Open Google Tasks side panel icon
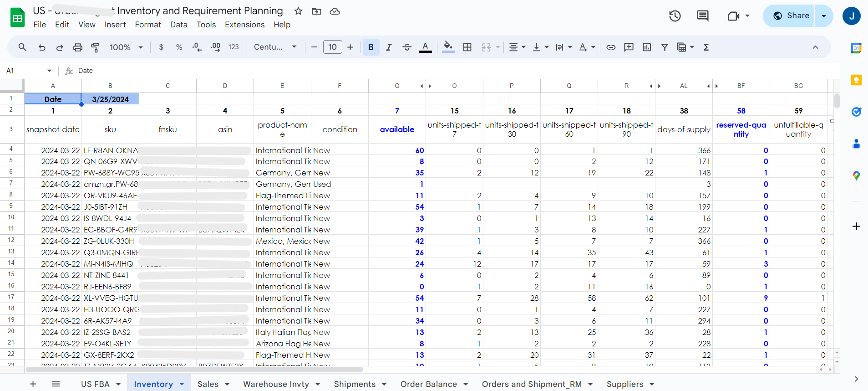 click(x=856, y=112)
